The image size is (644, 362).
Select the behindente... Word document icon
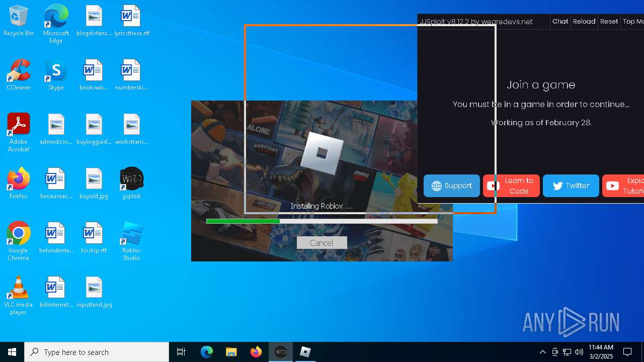tap(56, 238)
